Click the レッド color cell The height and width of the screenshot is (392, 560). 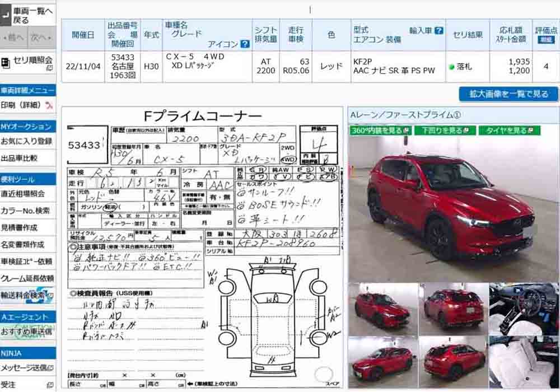pos(332,67)
